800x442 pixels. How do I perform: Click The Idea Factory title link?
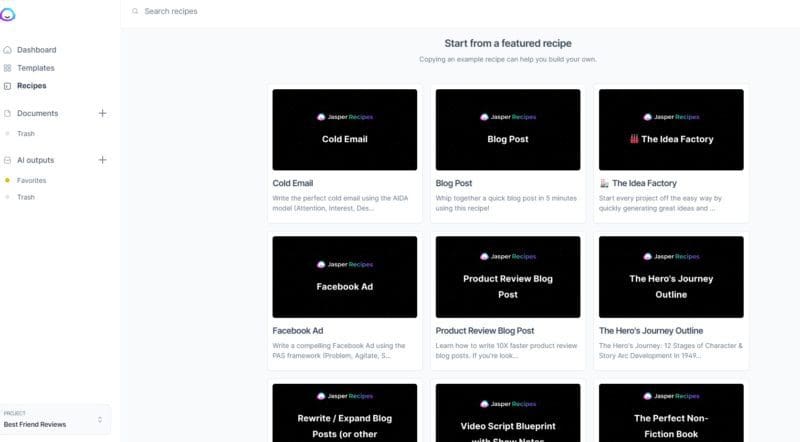644,183
